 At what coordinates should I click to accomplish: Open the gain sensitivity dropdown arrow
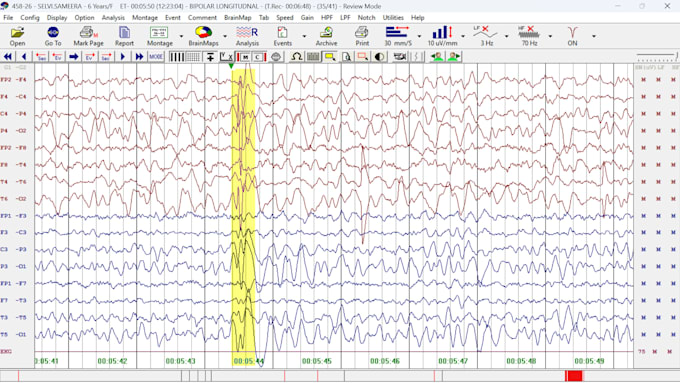463,36
